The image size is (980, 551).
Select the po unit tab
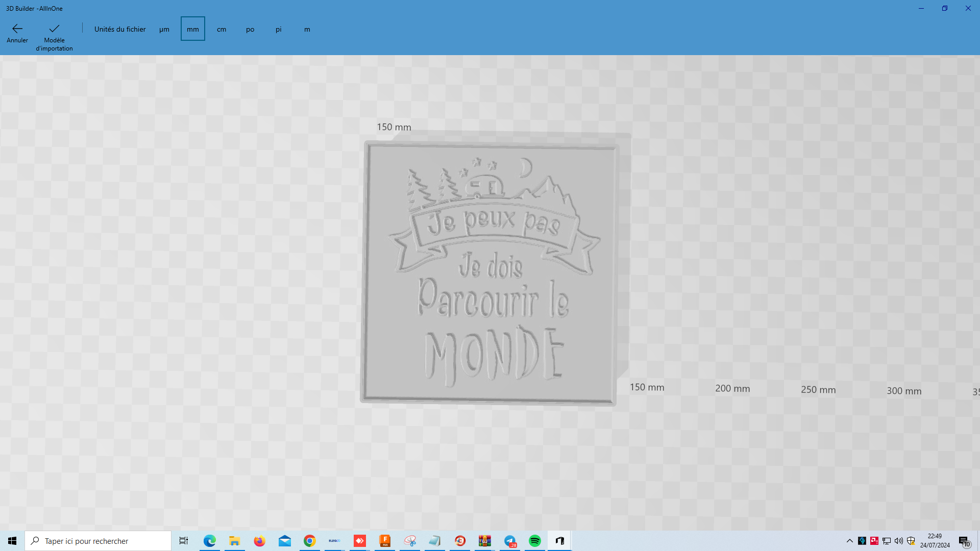click(250, 29)
